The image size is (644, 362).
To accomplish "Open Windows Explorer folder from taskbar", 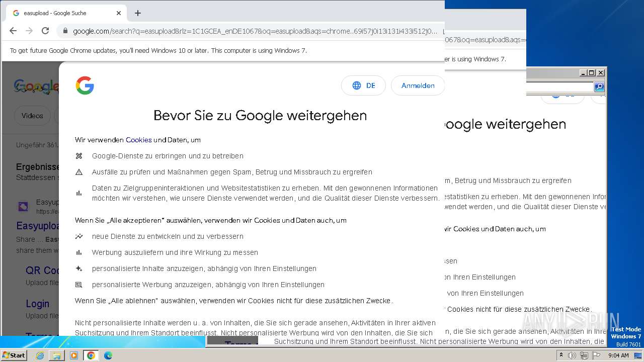I will [57, 355].
